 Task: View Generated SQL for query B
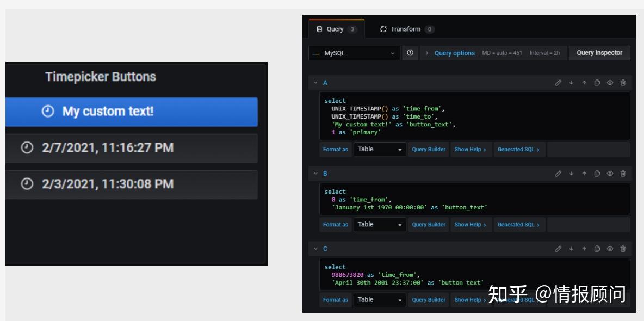[519, 224]
